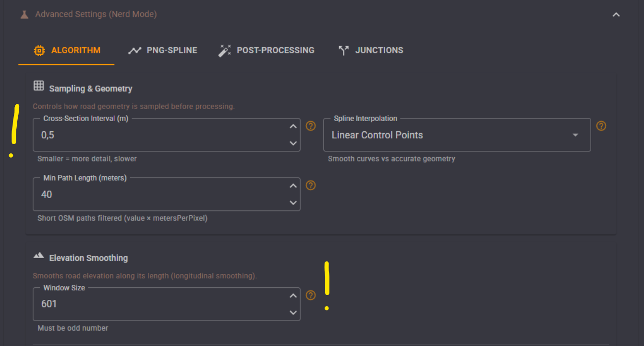Click the Advanced Settings (Nerd Mode) header
Screen dimensions: 644x346
coord(96,14)
